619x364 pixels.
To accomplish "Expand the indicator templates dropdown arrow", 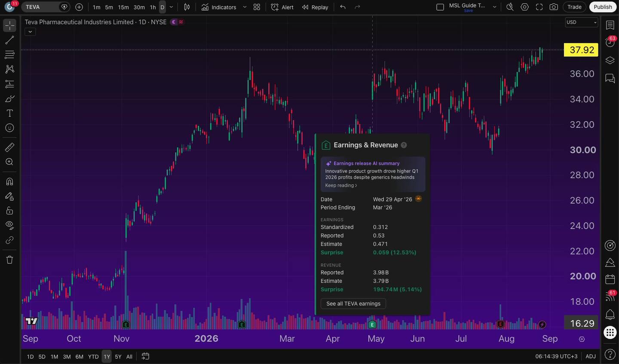I will tap(245, 7).
